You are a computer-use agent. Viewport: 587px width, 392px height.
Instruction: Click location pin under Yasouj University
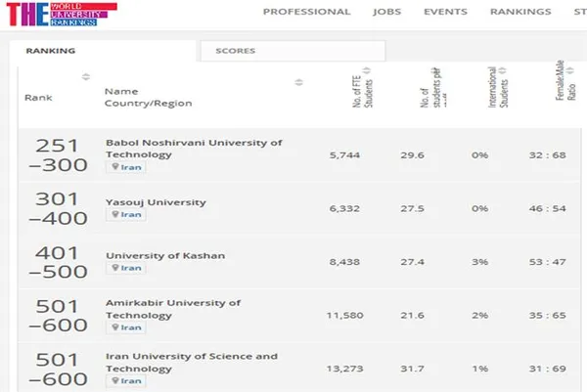pos(115,214)
